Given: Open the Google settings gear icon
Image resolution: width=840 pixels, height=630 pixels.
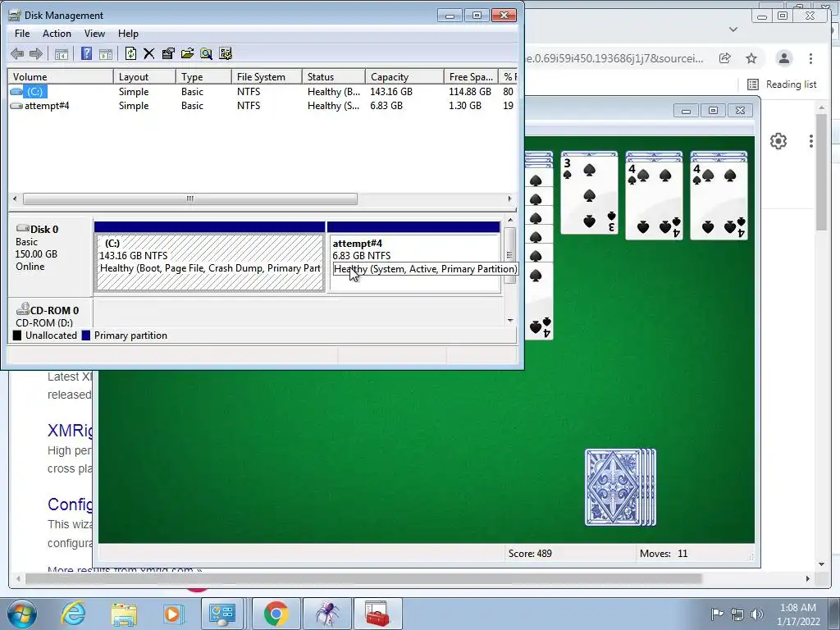Looking at the screenshot, I should point(778,141).
